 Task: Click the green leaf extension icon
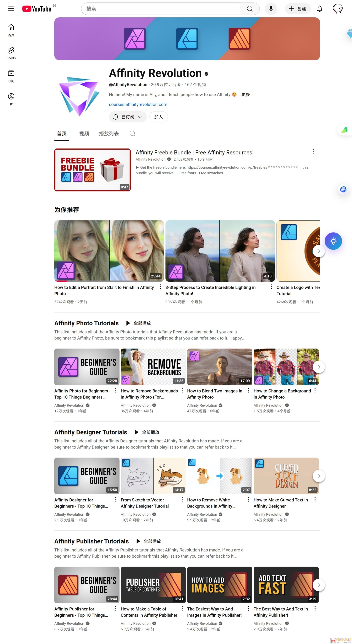[x=344, y=130]
